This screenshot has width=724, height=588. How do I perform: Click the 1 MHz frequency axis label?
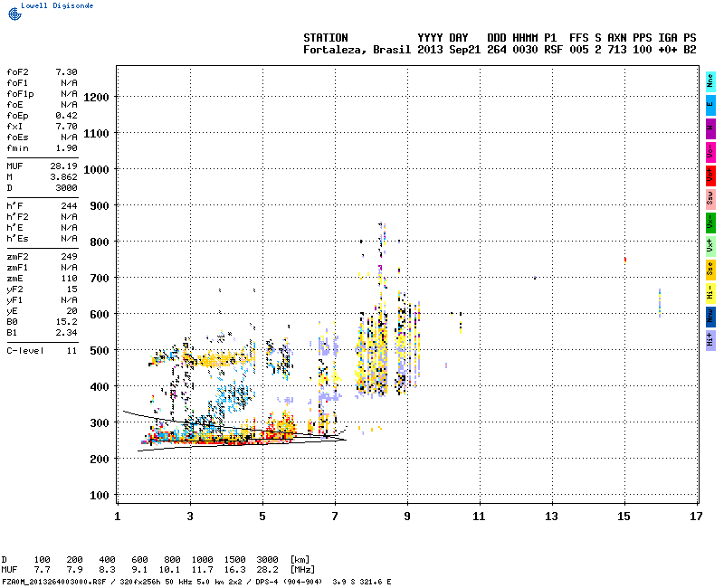pyautogui.click(x=118, y=516)
